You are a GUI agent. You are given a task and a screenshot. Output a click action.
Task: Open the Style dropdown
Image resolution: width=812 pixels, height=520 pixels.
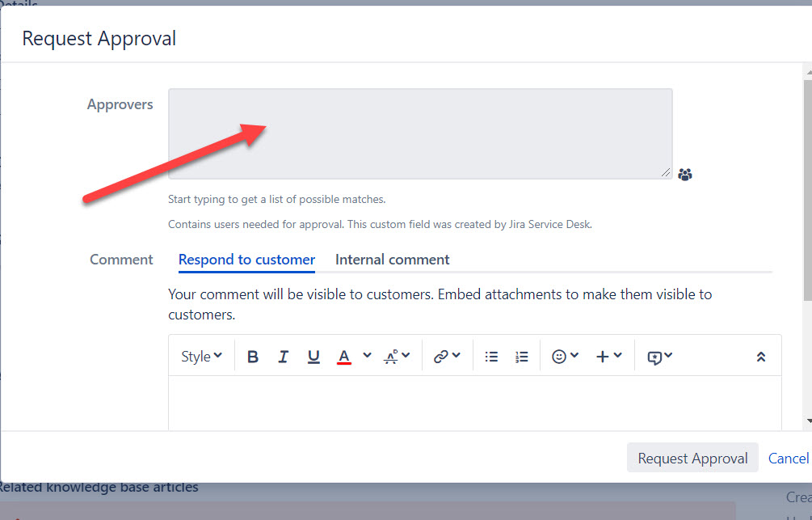click(201, 357)
